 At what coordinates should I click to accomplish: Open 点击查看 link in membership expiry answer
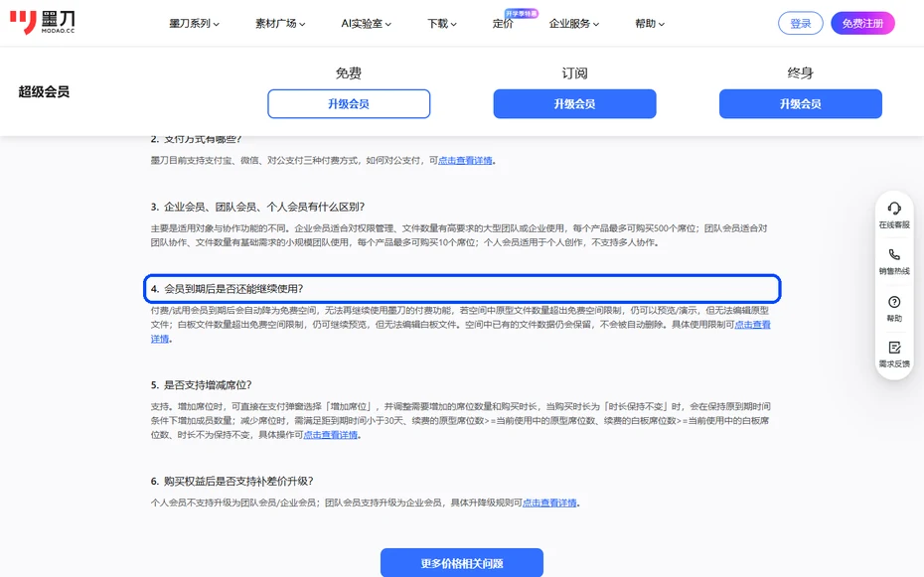coord(752,325)
